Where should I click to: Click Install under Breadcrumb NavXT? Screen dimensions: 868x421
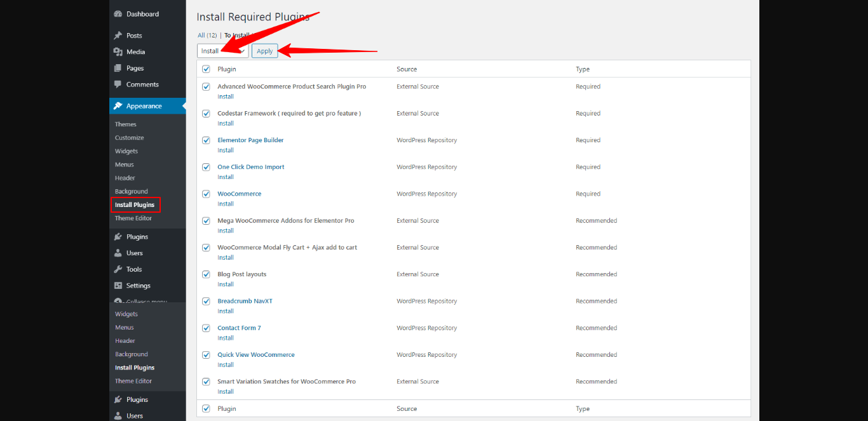pyautogui.click(x=226, y=311)
